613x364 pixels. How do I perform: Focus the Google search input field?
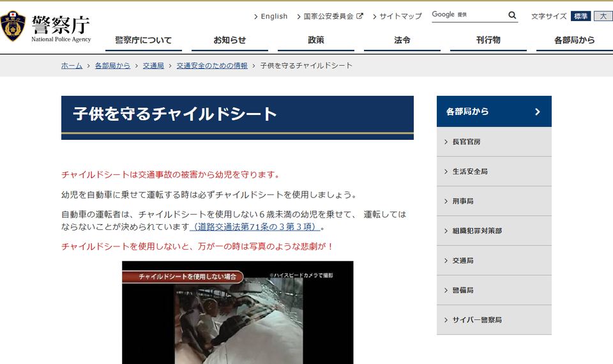click(469, 15)
